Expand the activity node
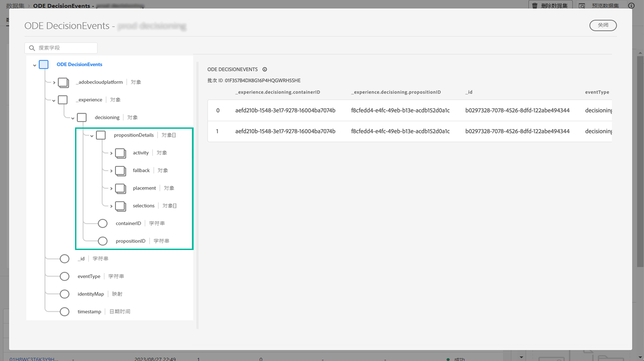The image size is (644, 361). 111,153
